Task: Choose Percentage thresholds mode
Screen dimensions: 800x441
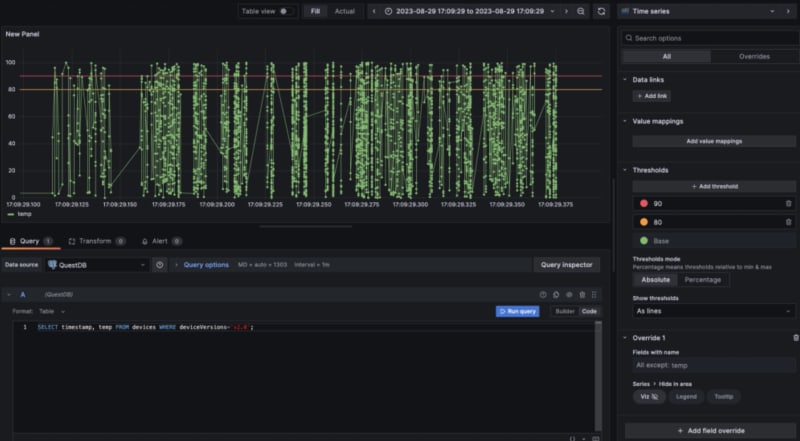Action: coord(703,280)
